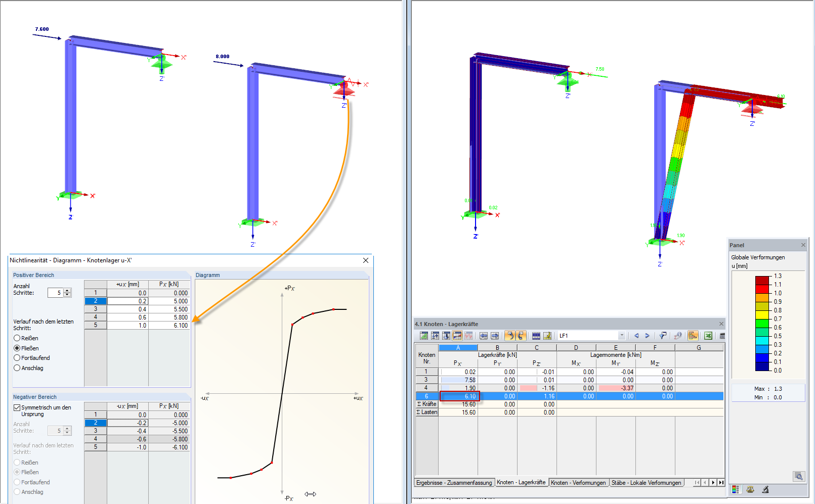This screenshot has height=504, width=815.
Task: Click the -5.000 cell in negative range table
Action: [169, 423]
